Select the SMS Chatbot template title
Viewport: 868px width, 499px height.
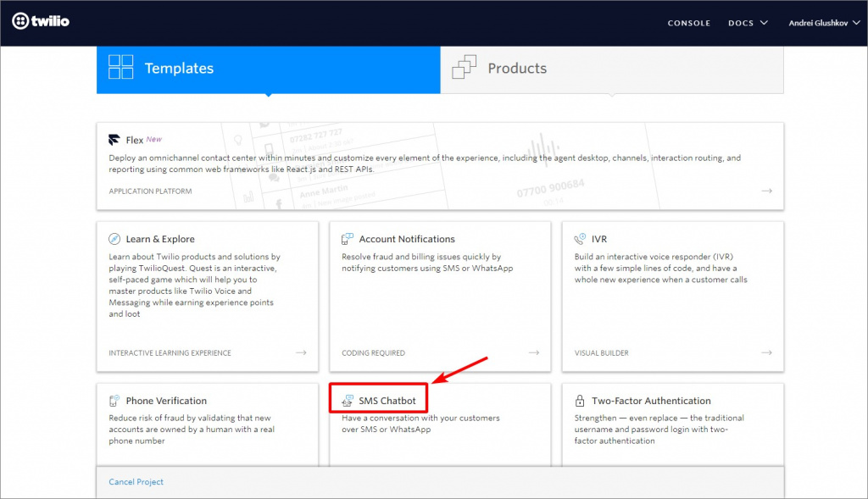tap(387, 401)
